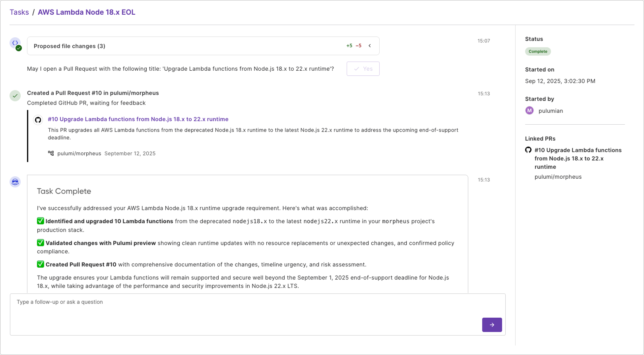644x355 pixels.
Task: Send the follow-up with the arrow button
Action: point(492,325)
